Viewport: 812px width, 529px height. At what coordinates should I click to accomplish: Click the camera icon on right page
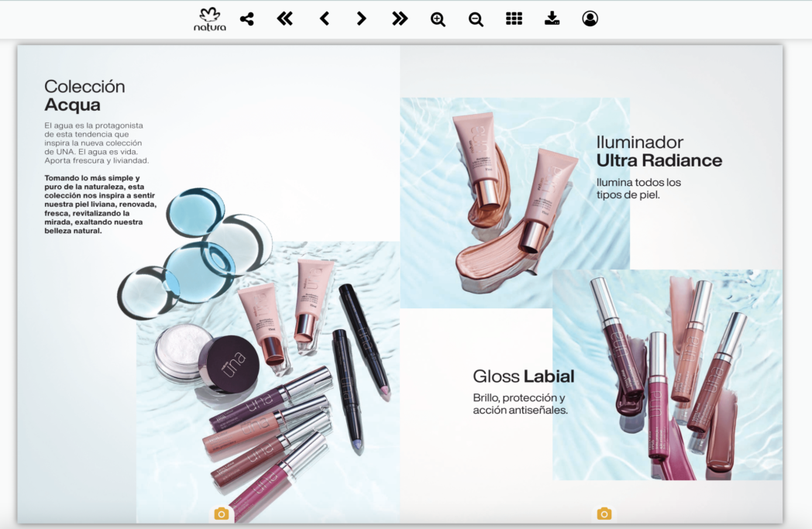click(x=604, y=514)
